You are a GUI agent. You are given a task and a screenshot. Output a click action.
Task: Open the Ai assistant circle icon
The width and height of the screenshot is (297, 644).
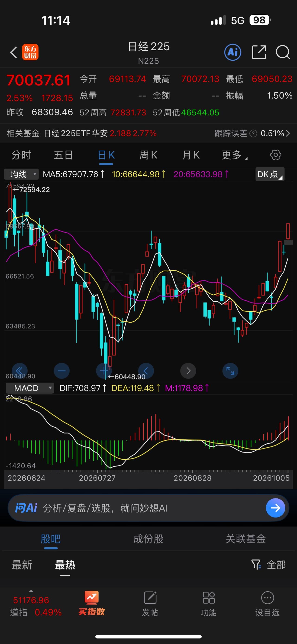232,52
